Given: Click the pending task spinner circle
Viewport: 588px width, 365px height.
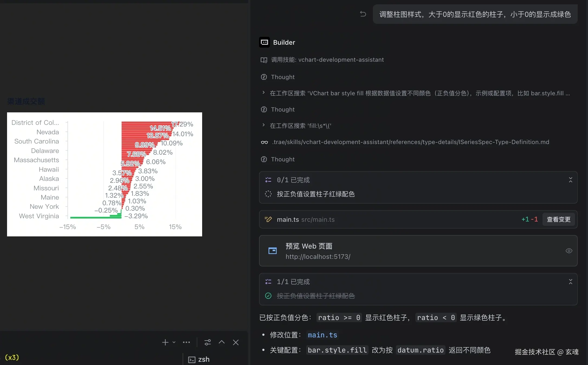Looking at the screenshot, I should point(268,194).
